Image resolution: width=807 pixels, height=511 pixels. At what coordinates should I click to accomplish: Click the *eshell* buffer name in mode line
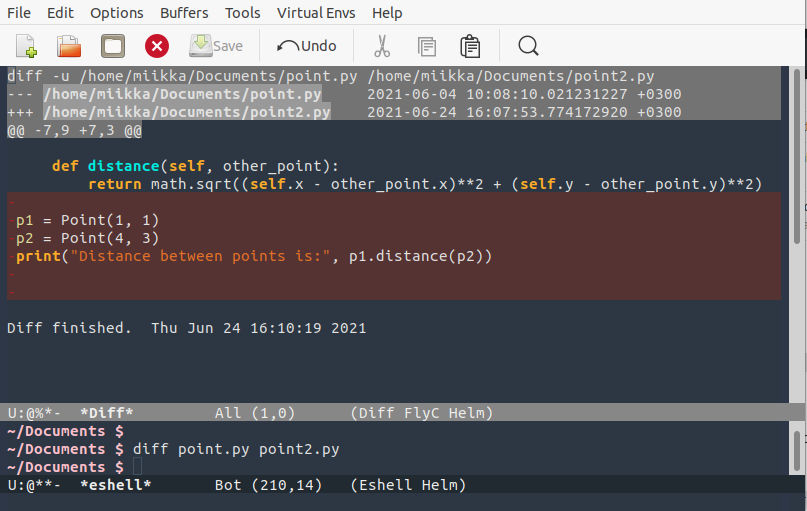click(x=115, y=485)
